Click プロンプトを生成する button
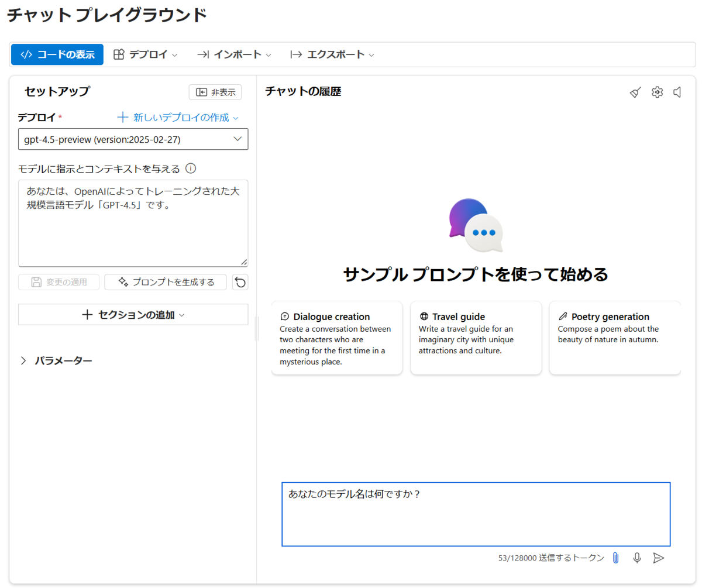The image size is (702, 588). [x=166, y=282]
